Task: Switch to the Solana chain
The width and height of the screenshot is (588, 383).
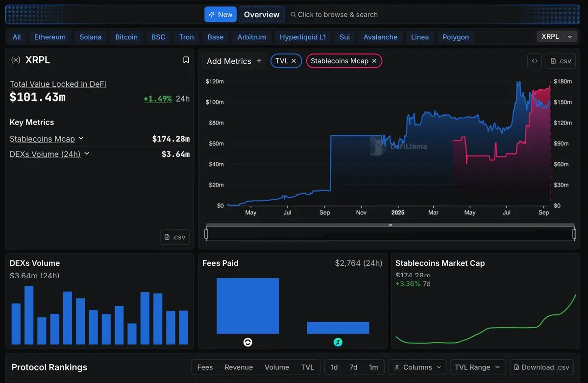Action: click(x=91, y=37)
